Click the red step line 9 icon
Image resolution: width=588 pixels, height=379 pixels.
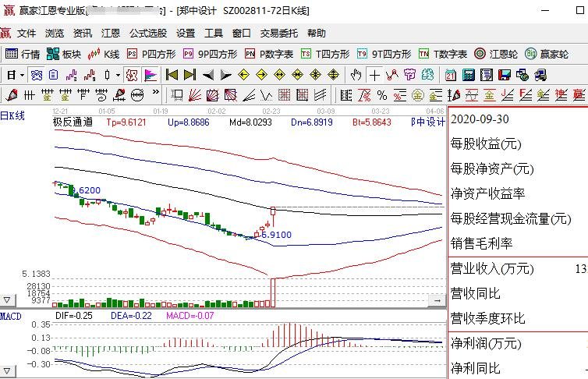[x=90, y=76]
